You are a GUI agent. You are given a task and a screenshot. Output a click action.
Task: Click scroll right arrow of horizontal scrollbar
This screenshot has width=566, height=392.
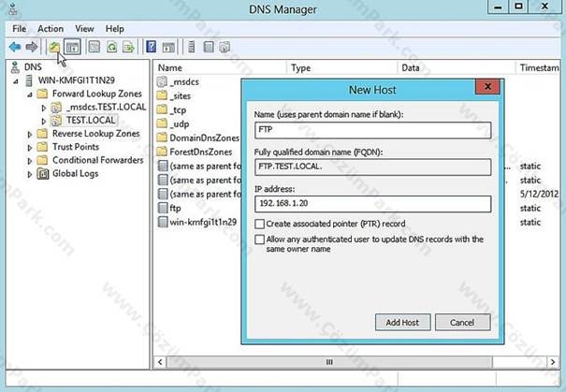coord(552,362)
